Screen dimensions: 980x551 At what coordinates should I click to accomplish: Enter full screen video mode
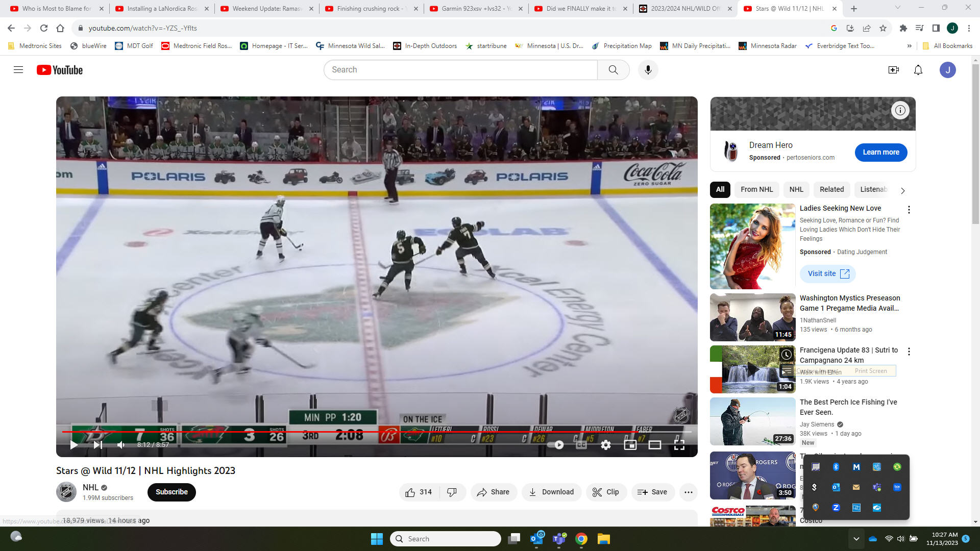[679, 445]
